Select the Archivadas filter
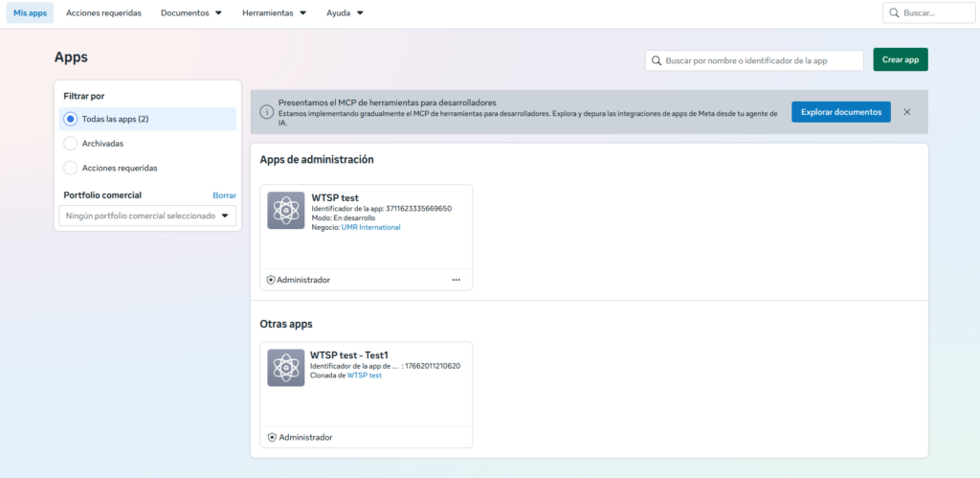 coord(71,144)
